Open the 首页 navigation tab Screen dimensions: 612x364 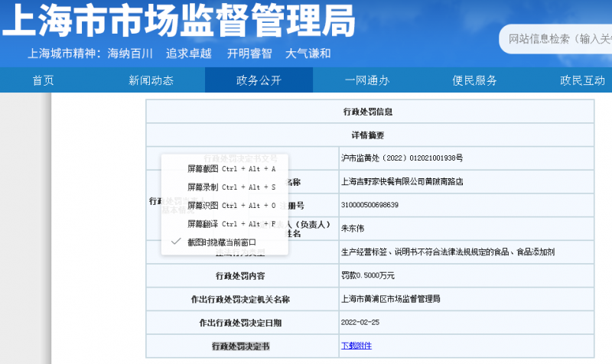point(43,80)
